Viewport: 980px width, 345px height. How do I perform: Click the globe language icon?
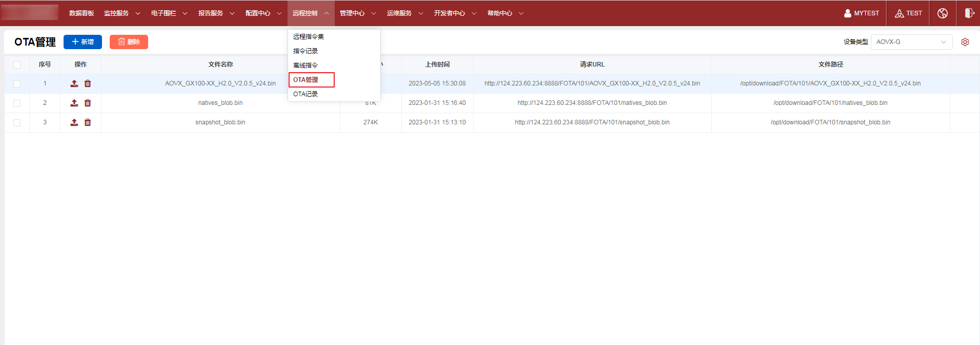click(x=943, y=13)
